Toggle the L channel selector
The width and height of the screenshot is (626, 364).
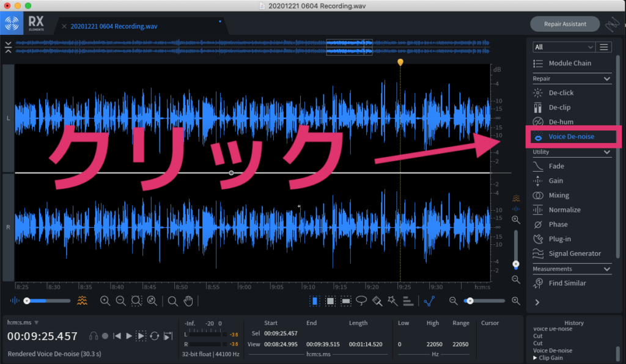8,118
